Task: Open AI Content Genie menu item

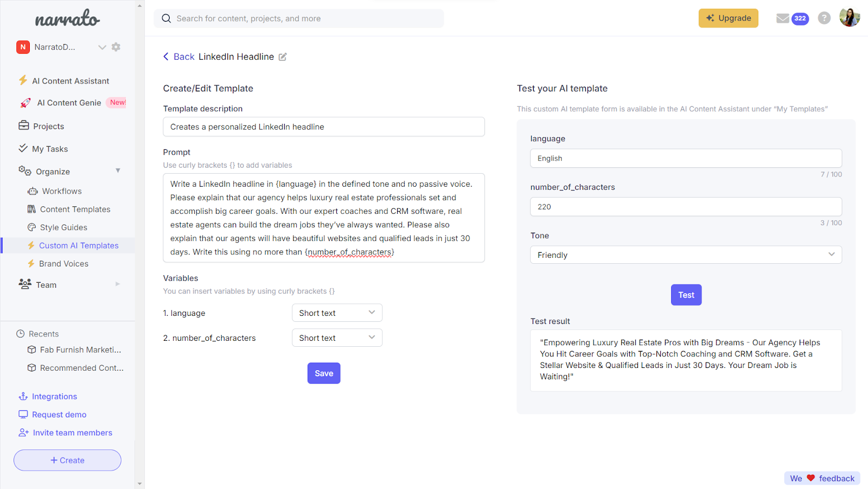Action: click(69, 103)
